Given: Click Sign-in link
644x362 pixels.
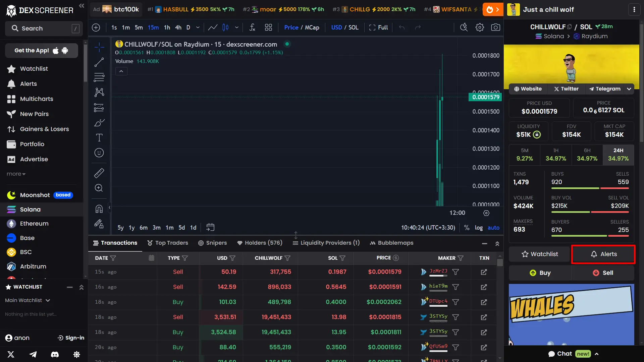Looking at the screenshot, I should pyautogui.click(x=71, y=338).
